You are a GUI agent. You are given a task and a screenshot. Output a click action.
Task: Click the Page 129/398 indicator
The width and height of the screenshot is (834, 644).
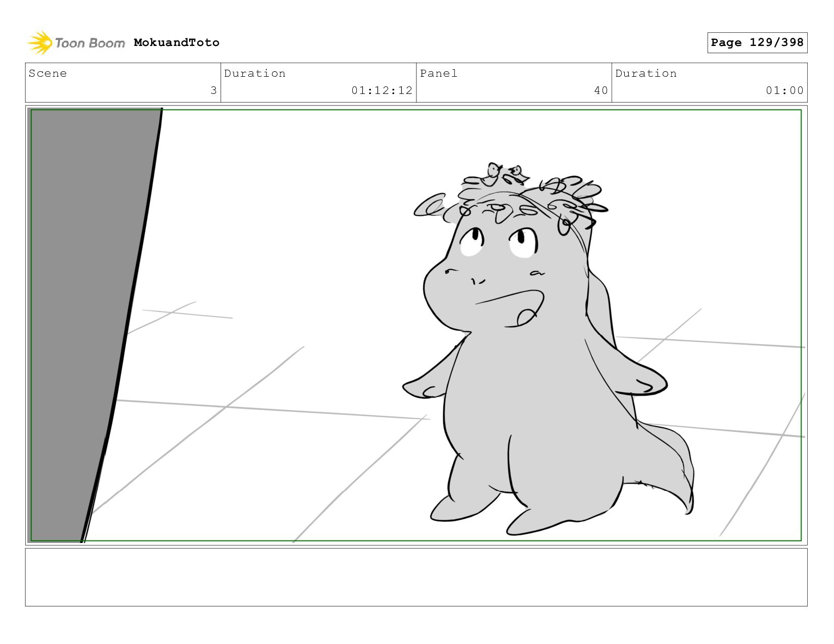pos(757,42)
